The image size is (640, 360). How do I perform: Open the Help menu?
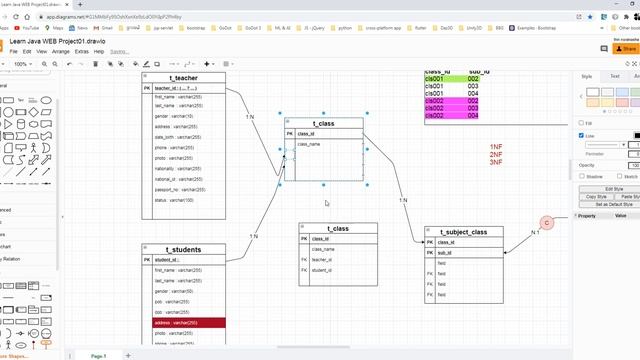click(x=99, y=52)
